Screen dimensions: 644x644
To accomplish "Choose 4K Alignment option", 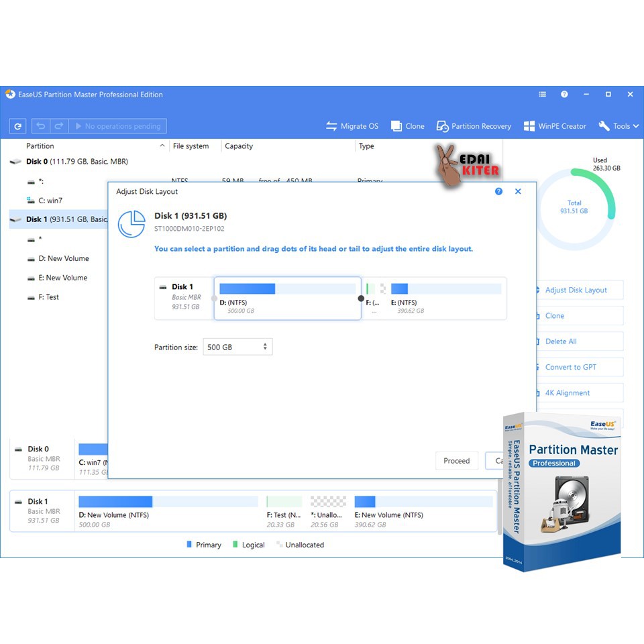I will [567, 393].
